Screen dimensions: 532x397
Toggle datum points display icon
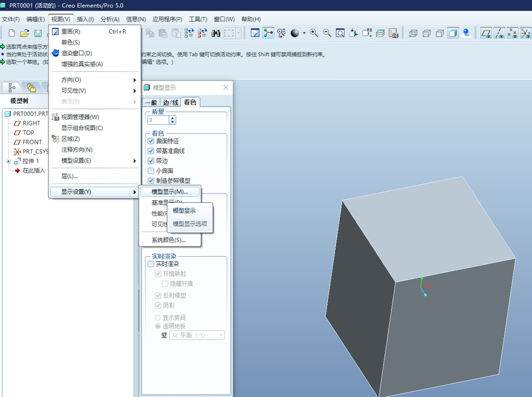pos(512,33)
